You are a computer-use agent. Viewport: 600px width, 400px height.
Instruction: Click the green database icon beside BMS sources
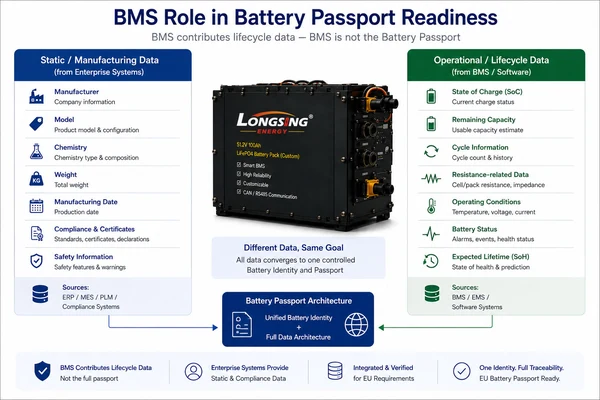(432, 294)
